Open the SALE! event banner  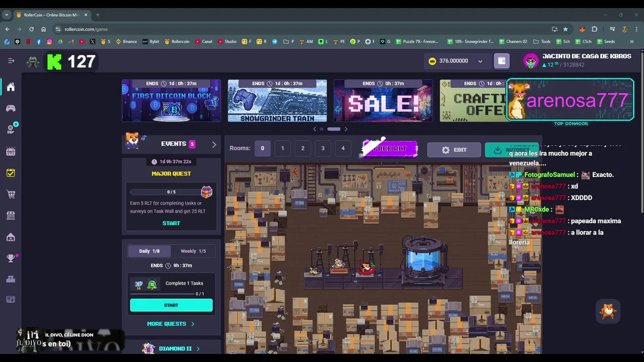pos(383,101)
